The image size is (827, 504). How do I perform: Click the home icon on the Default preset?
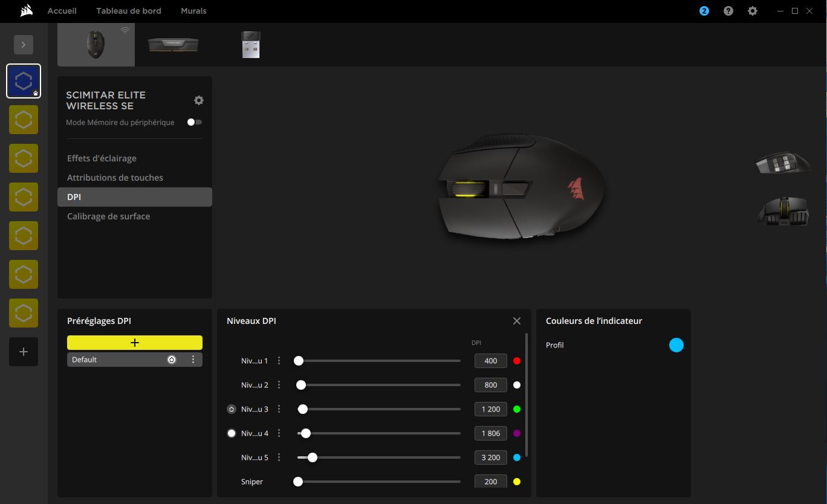(x=172, y=359)
